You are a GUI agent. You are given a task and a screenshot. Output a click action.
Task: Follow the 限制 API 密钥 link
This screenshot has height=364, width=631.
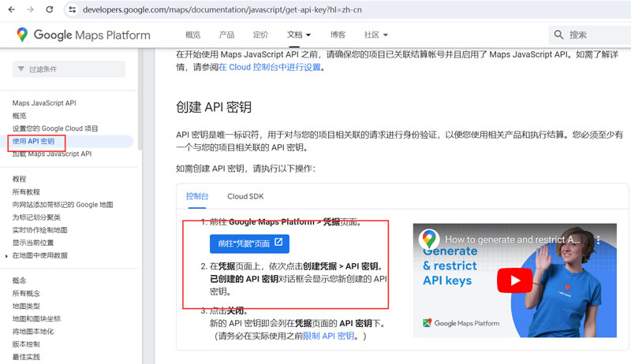pos(329,336)
